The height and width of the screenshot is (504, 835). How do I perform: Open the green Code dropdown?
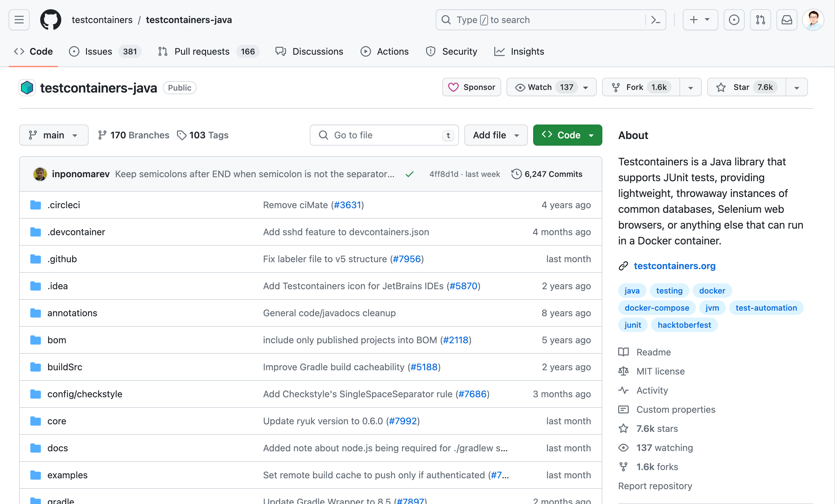point(567,135)
